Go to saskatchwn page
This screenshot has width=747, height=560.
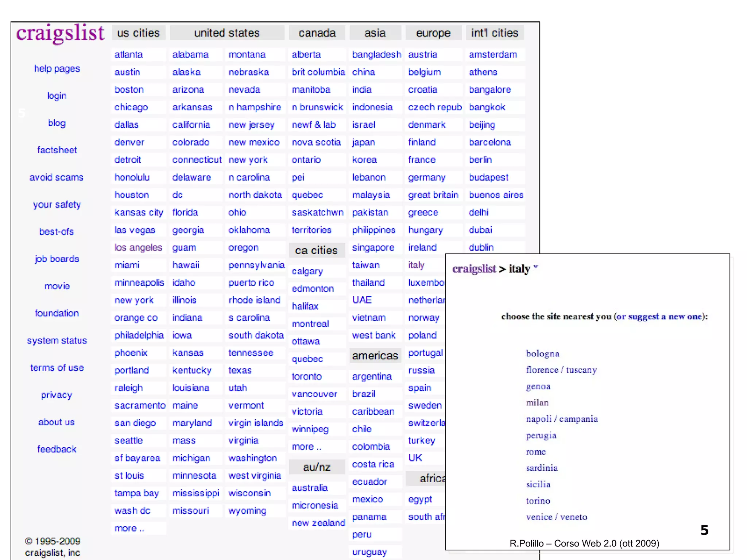click(317, 212)
